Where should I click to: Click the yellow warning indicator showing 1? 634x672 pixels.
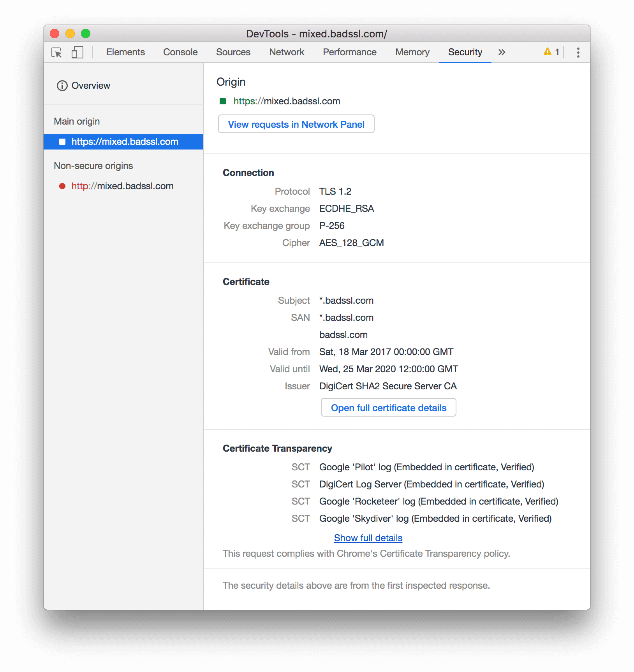[x=551, y=52]
